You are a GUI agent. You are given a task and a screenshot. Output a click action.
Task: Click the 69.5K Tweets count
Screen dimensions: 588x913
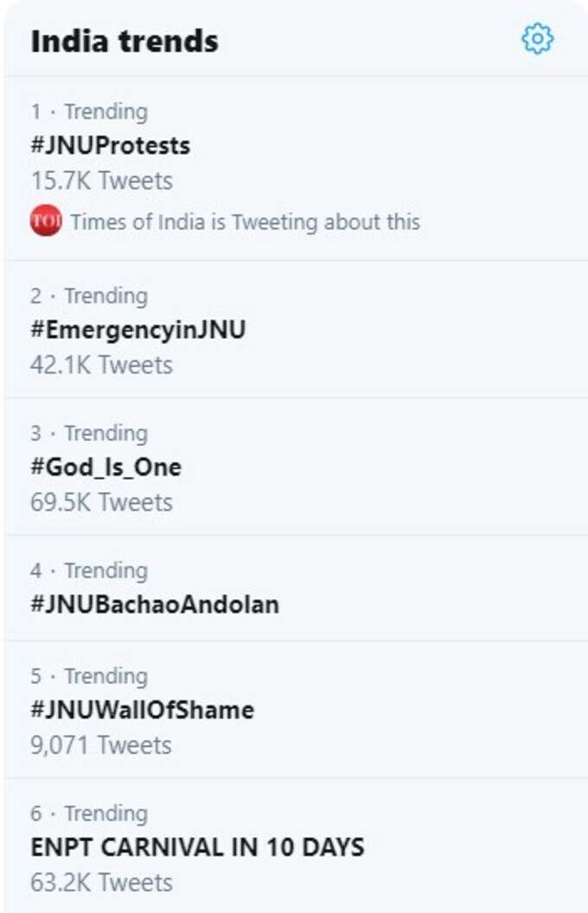point(101,502)
